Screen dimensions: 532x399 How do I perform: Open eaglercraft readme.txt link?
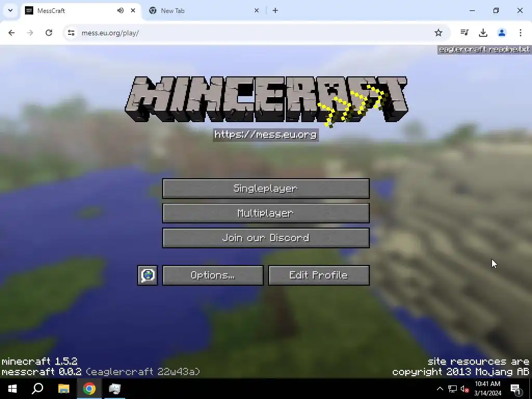click(x=484, y=49)
